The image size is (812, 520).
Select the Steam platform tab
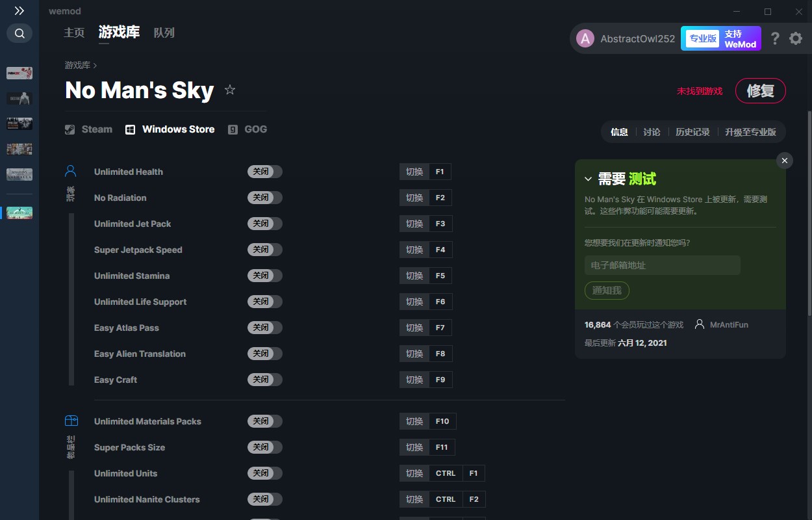pos(89,129)
